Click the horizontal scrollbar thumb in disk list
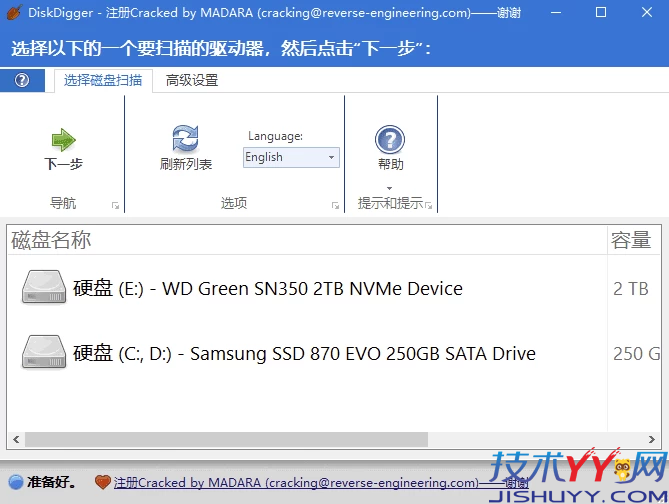This screenshot has height=504, width=669. click(226, 439)
